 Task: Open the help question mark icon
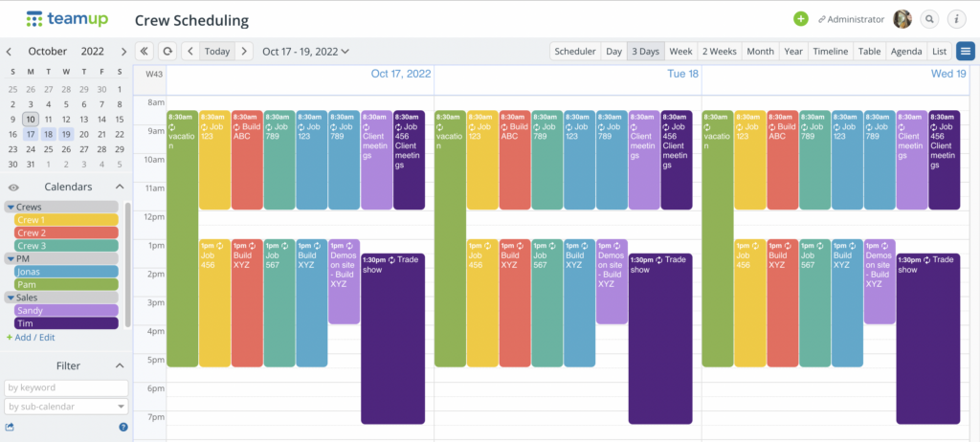click(123, 427)
